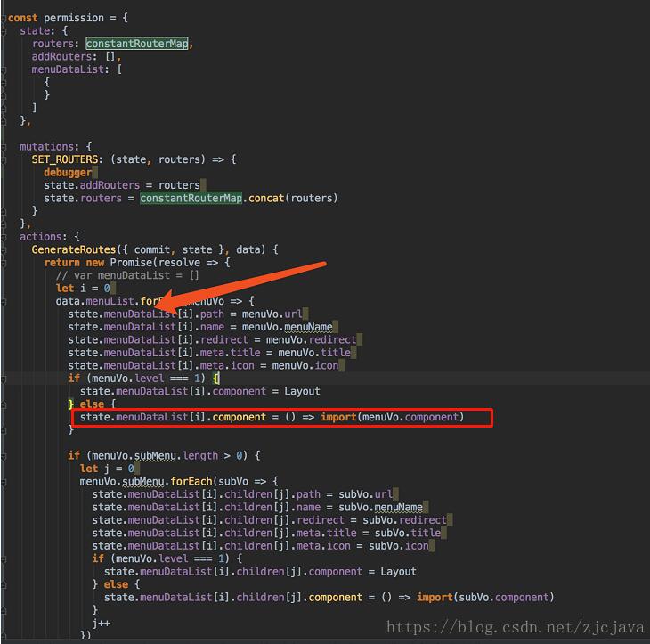Click 'menuVo.icon' in the meta.icon line

tap(305, 365)
